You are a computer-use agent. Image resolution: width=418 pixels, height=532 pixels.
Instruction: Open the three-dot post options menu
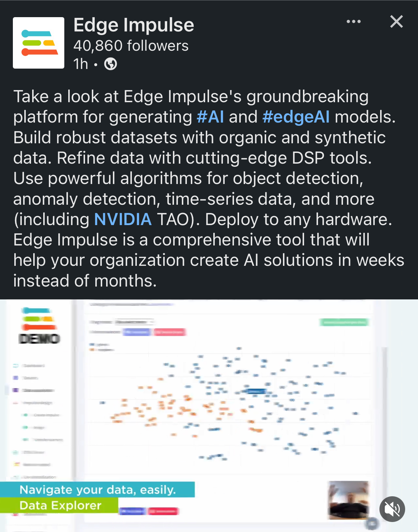click(x=354, y=22)
